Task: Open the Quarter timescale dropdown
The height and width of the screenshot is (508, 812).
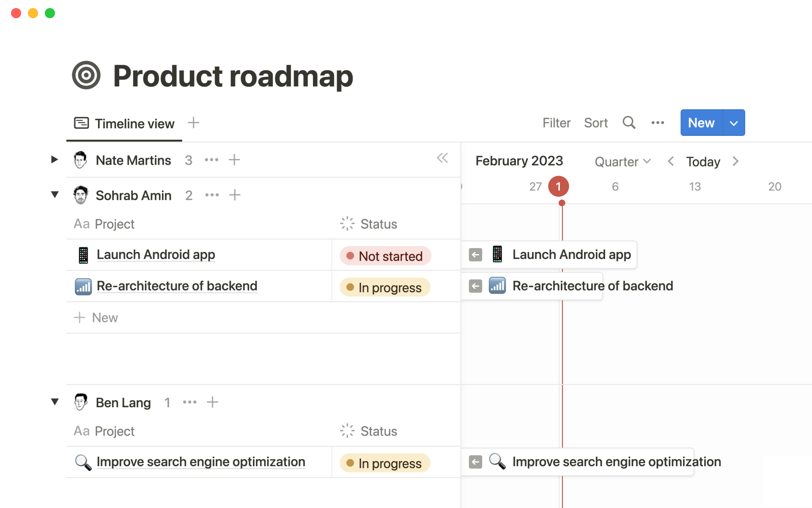Action: point(623,162)
